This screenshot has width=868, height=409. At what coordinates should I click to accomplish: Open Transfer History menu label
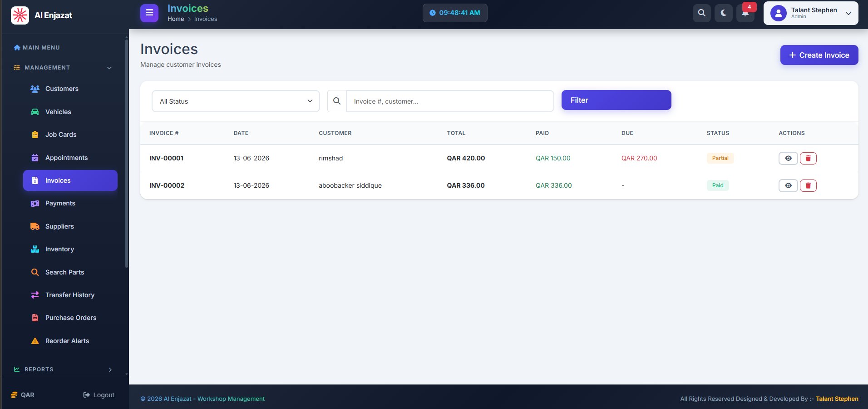click(x=70, y=295)
